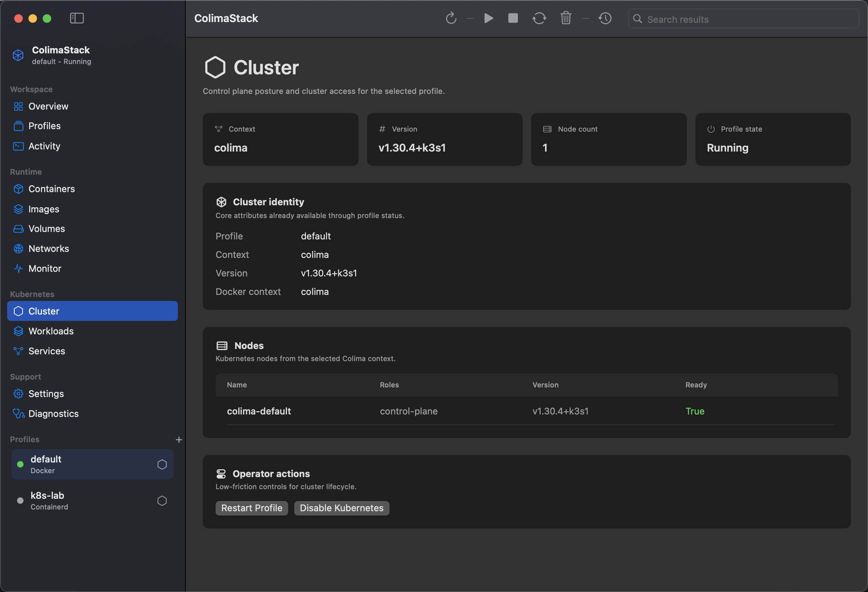Toggle the sidebar visibility icon

(77, 18)
